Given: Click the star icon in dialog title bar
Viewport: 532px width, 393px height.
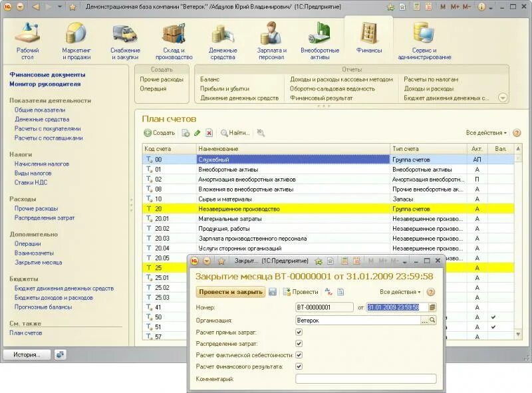Looking at the screenshot, I should tap(221, 261).
